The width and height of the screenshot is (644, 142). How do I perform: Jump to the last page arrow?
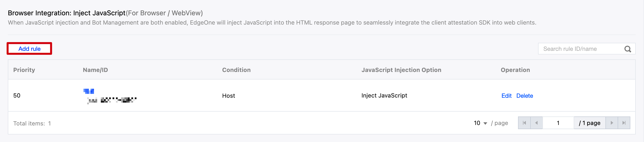click(x=624, y=123)
